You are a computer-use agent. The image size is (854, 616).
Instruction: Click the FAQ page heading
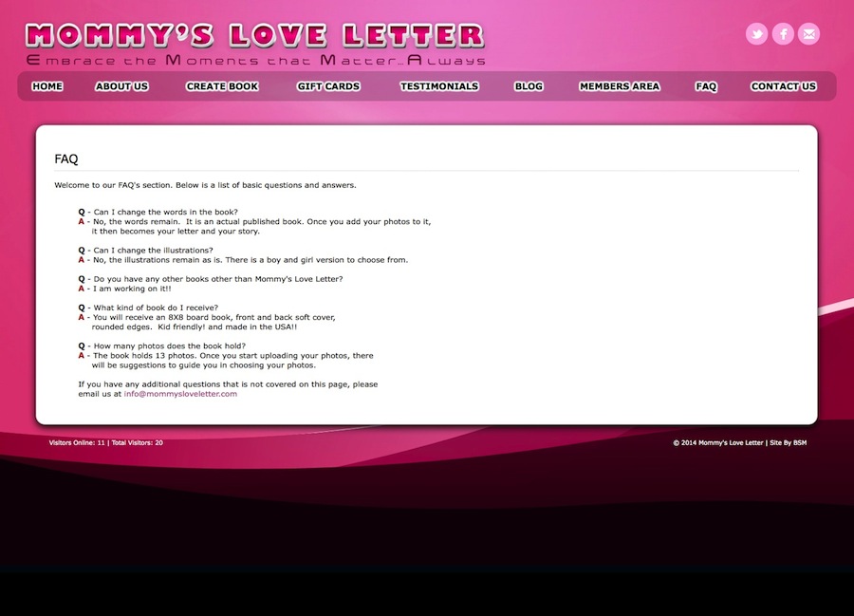point(66,159)
